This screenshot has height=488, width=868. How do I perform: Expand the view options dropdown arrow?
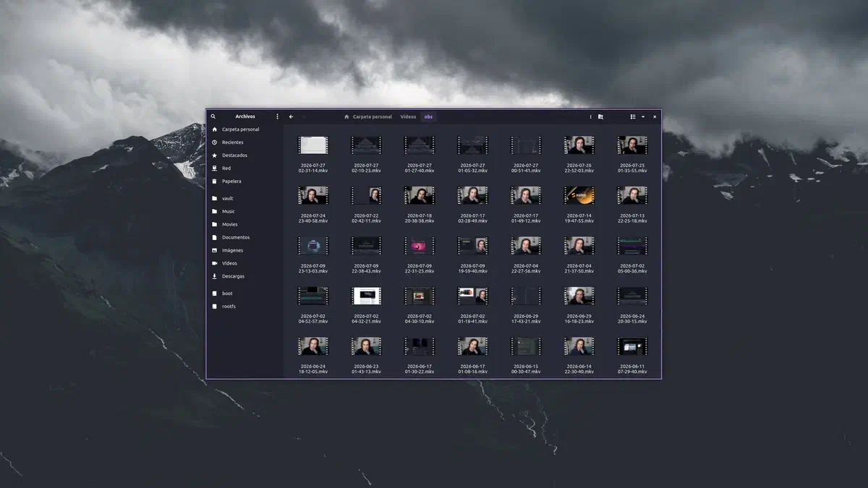[643, 116]
